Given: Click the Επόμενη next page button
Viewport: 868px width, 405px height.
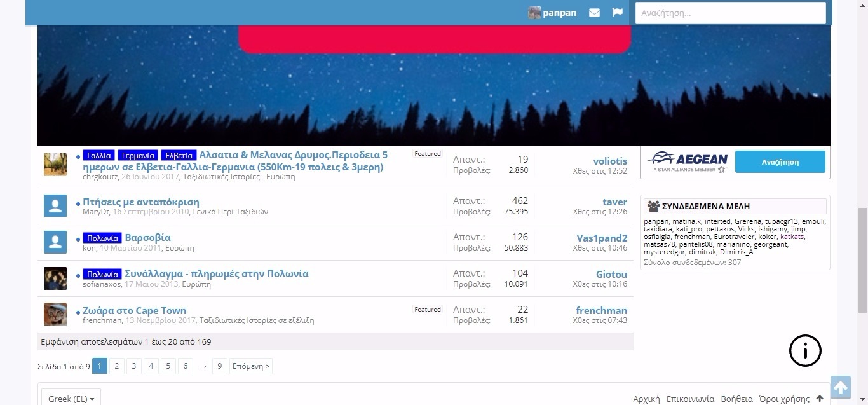Looking at the screenshot, I should tap(251, 366).
